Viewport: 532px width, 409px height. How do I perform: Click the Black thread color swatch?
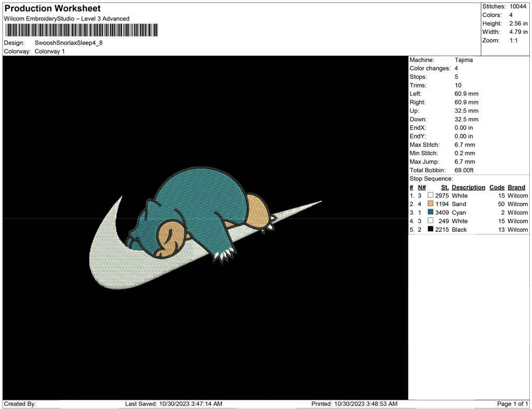430,229
